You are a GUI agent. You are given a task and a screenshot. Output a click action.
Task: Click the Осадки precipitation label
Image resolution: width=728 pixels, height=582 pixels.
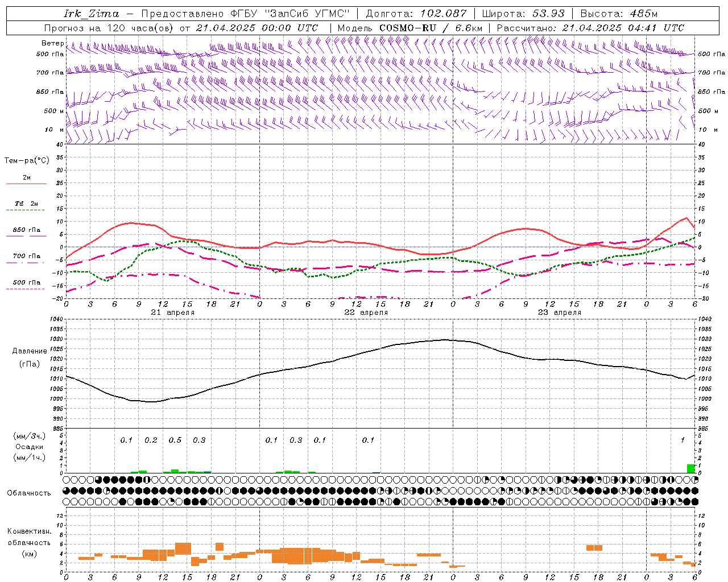pos(30,447)
